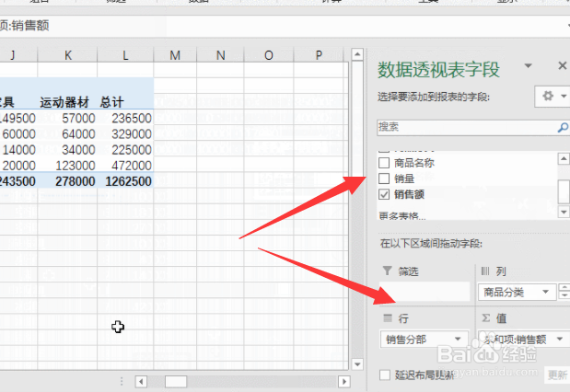Open the gear tools layout menu
This screenshot has width=570, height=392.
click(x=553, y=97)
